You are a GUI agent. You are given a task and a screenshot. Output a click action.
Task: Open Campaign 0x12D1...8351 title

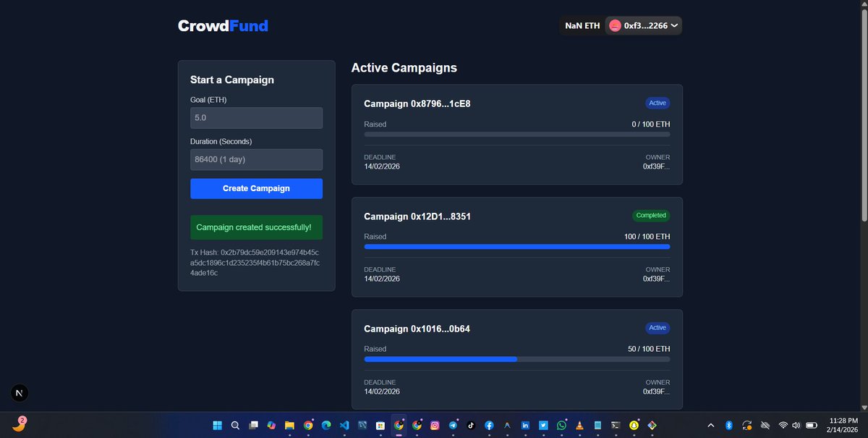click(x=417, y=216)
